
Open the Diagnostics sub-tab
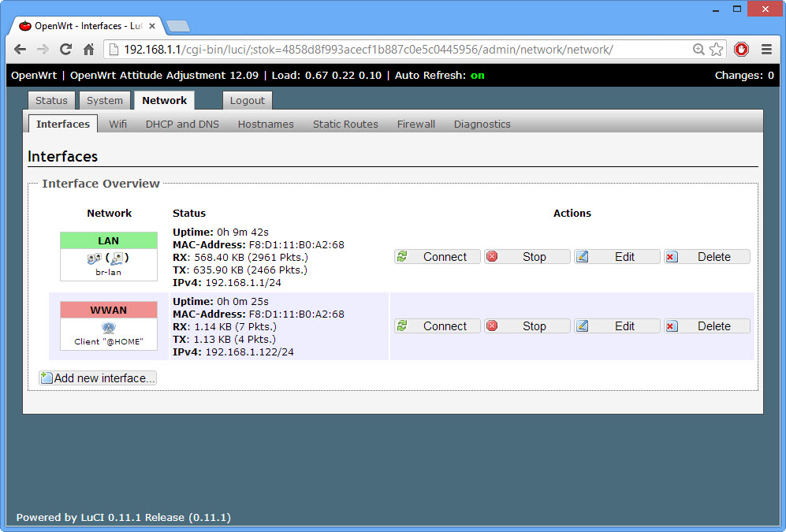(x=482, y=124)
